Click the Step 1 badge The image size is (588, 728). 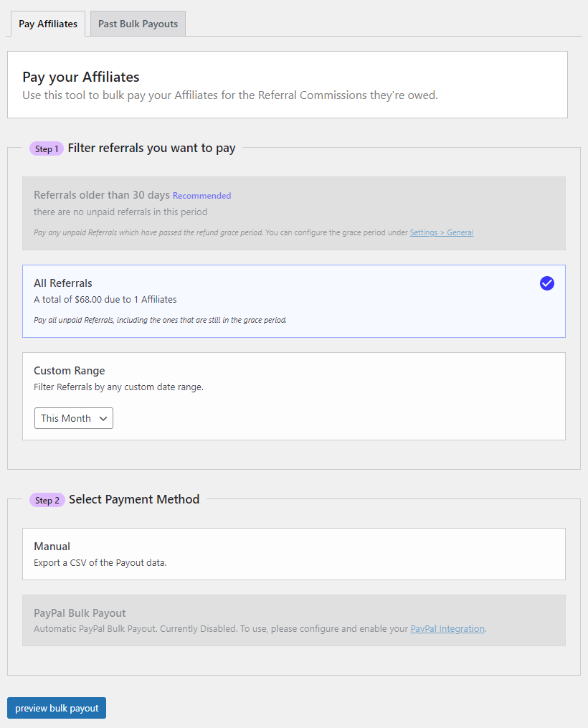coord(46,148)
